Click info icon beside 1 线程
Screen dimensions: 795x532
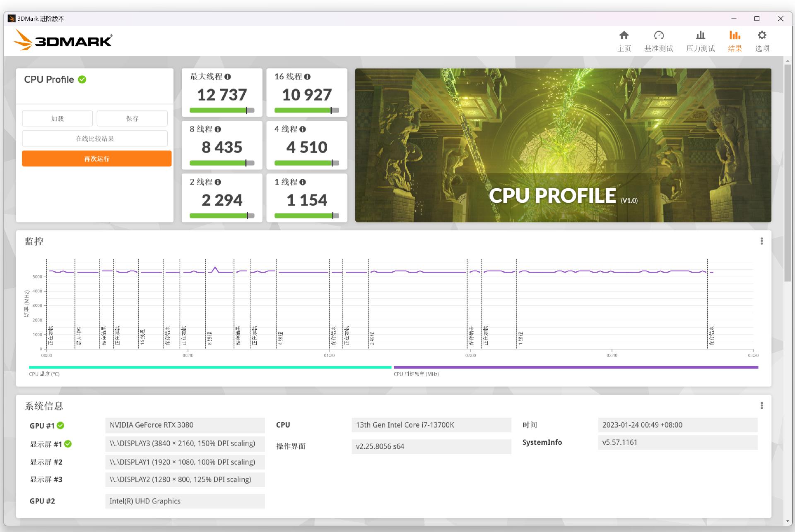tap(303, 182)
